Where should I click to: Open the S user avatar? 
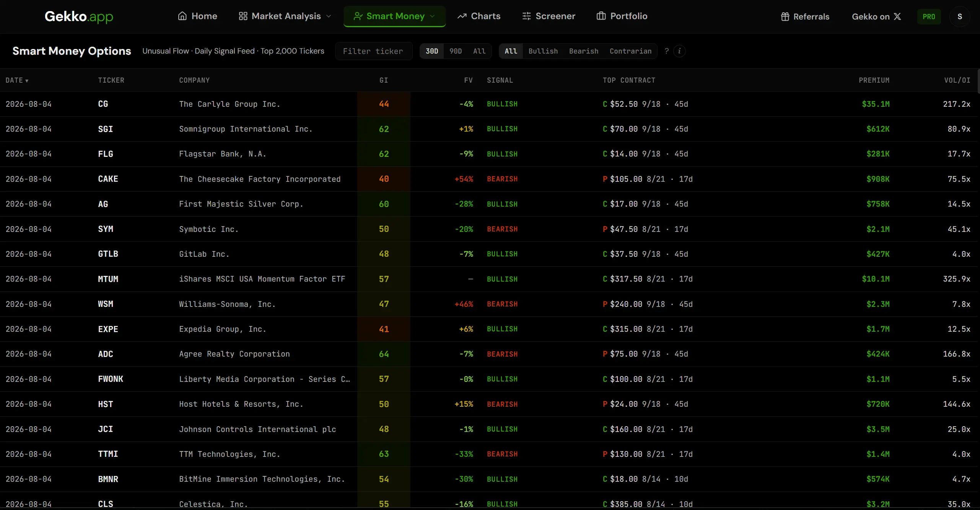(960, 16)
